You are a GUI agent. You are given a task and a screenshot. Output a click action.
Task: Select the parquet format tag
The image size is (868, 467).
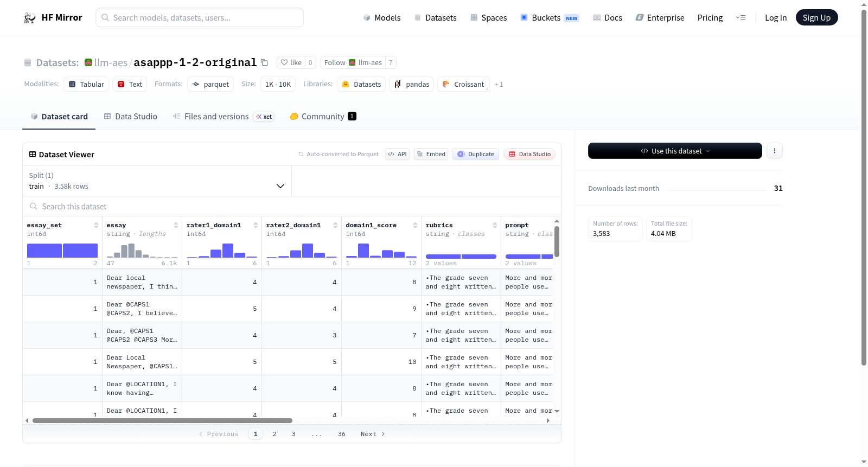[210, 84]
